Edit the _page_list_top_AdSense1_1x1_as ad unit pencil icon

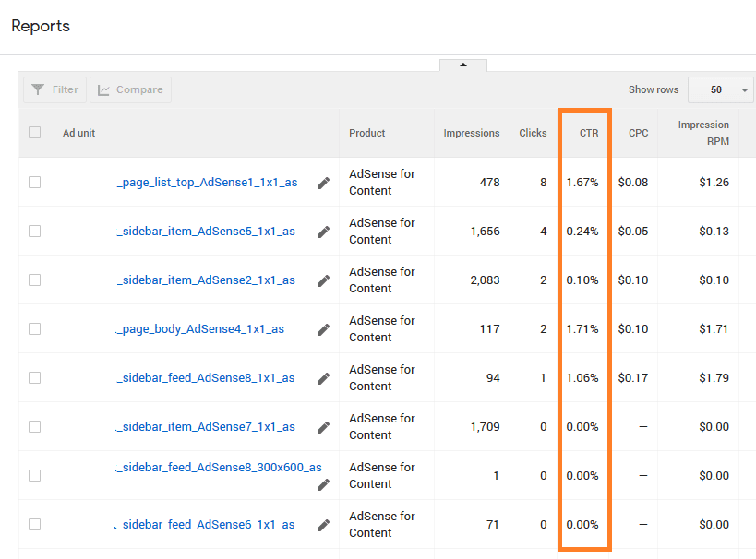[x=323, y=184]
